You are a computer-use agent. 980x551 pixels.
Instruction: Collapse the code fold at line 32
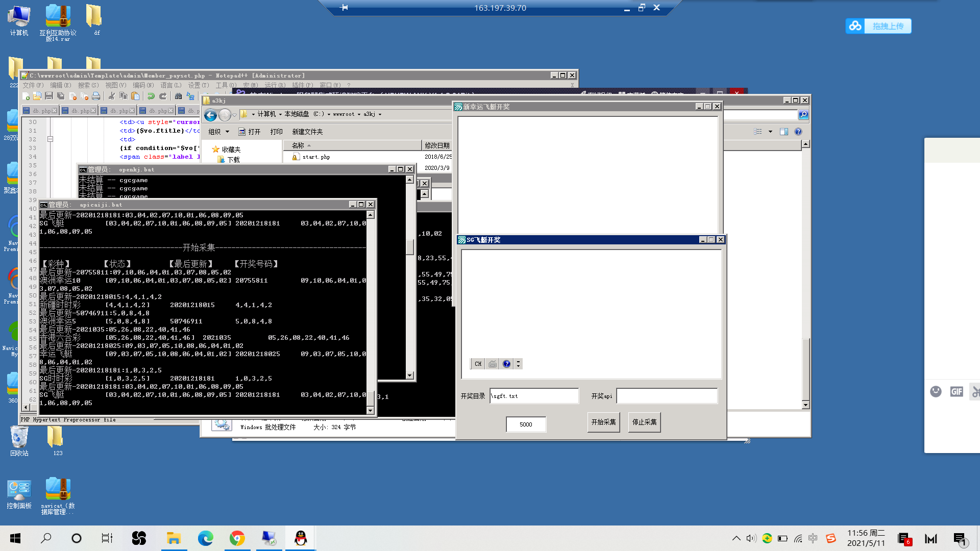50,139
